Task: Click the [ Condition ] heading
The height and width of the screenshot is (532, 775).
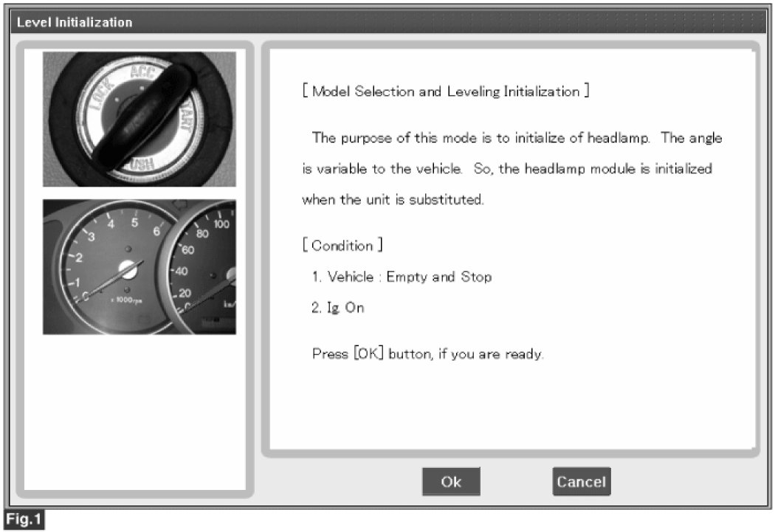Action: point(342,246)
